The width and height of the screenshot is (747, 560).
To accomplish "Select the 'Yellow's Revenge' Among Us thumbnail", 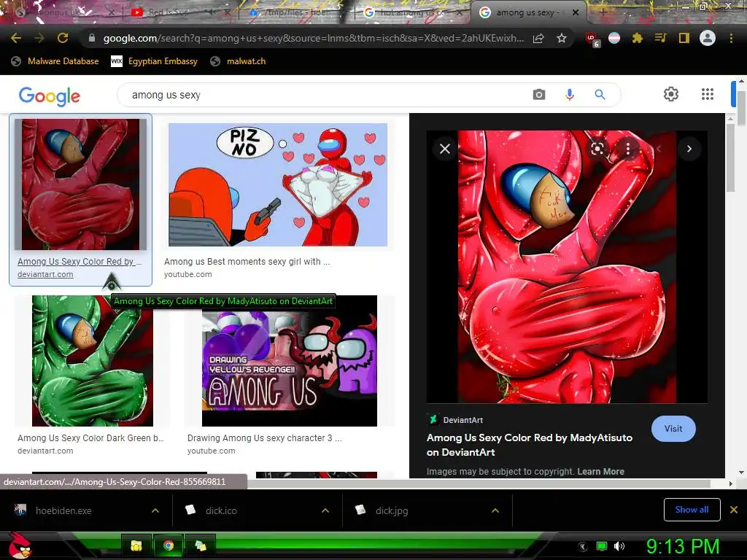I will tap(289, 361).
